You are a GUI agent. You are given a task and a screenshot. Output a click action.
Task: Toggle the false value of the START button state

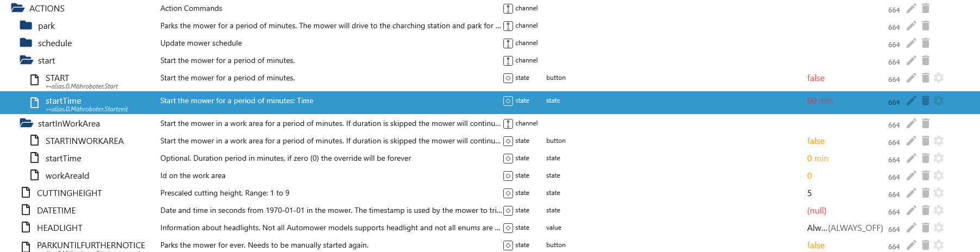click(x=815, y=78)
